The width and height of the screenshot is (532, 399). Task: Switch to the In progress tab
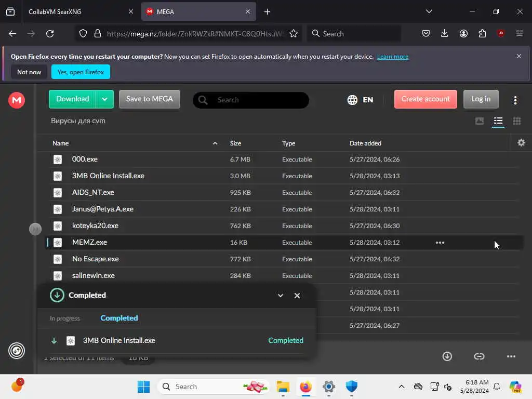tap(65, 318)
